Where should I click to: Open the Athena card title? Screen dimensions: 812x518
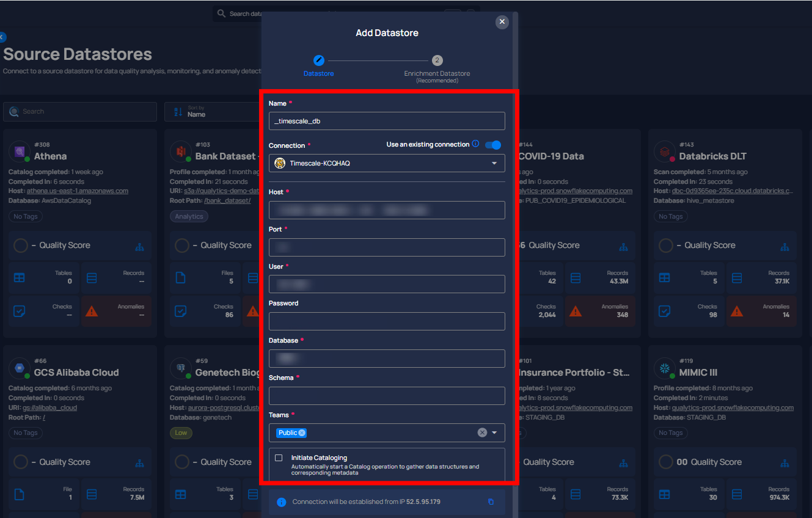pyautogui.click(x=51, y=156)
